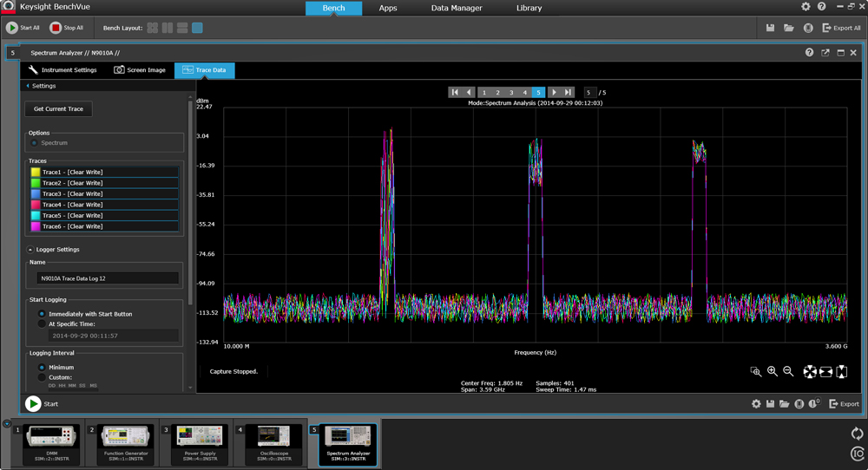Screen dimensions: 868x470
Task: Click the page number input showing 5
Action: 589,92
